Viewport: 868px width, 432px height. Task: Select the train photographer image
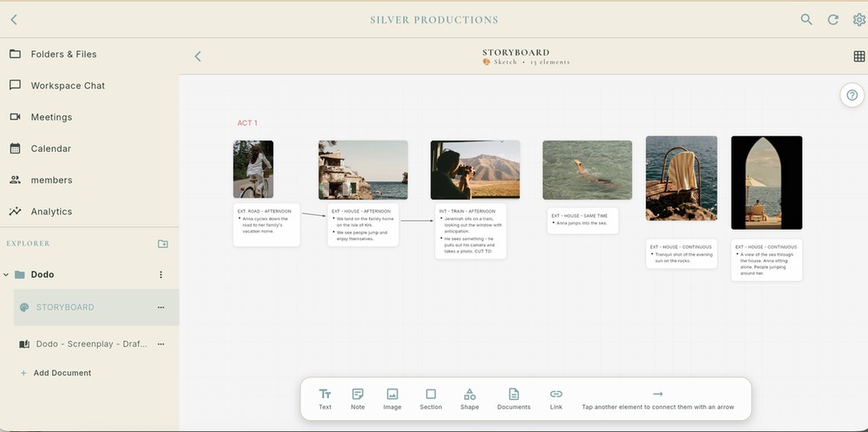click(x=476, y=170)
